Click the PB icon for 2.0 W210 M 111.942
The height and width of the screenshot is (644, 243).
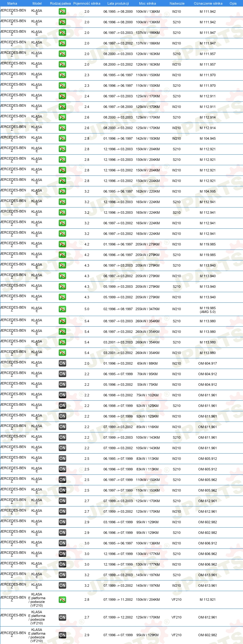tap(62, 12)
